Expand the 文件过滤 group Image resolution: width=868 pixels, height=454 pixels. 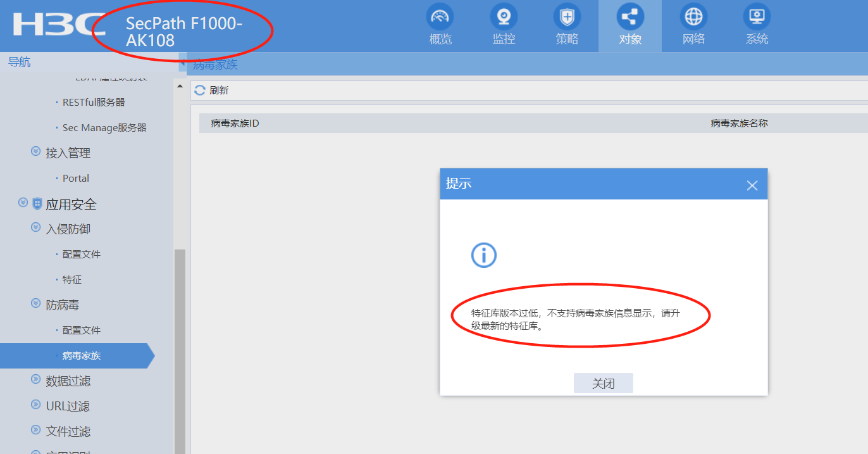point(35,431)
